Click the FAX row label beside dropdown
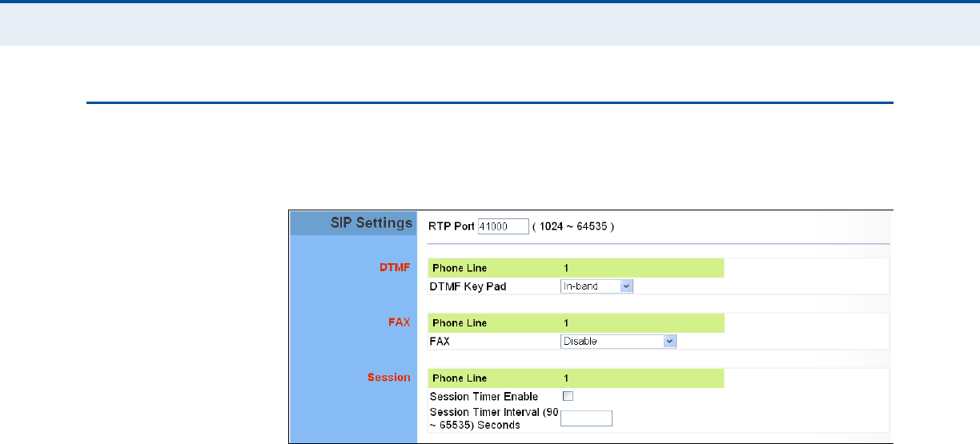Image resolution: width=980 pixels, height=444 pixels. pyautogui.click(x=440, y=341)
